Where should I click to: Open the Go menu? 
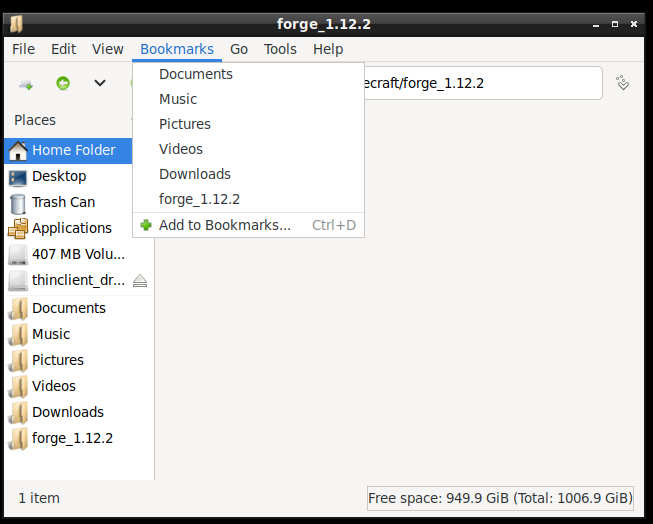point(239,49)
